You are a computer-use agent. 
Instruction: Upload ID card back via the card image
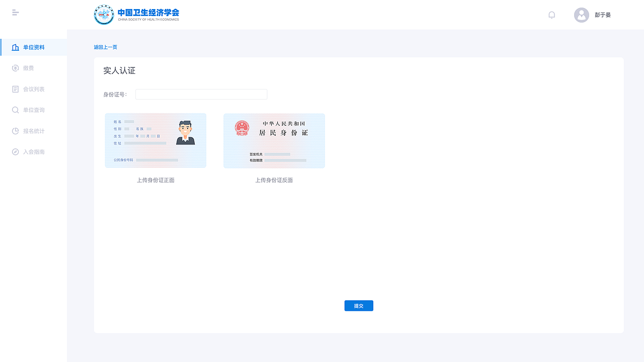[x=274, y=141]
